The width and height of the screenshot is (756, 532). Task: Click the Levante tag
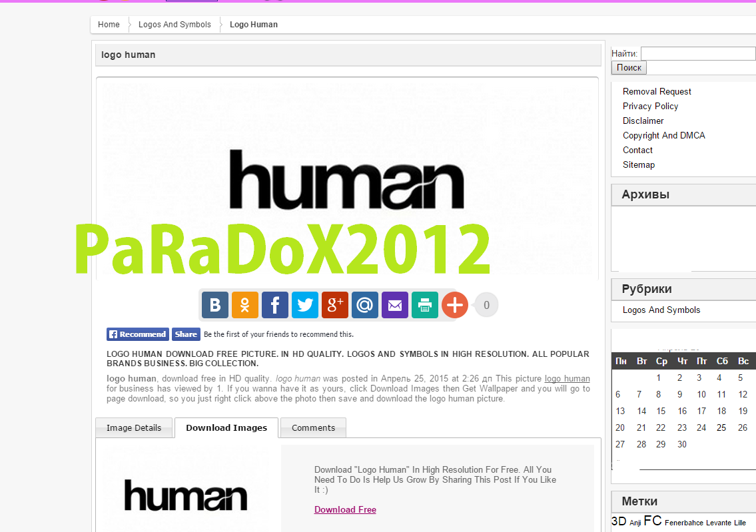[x=719, y=523]
